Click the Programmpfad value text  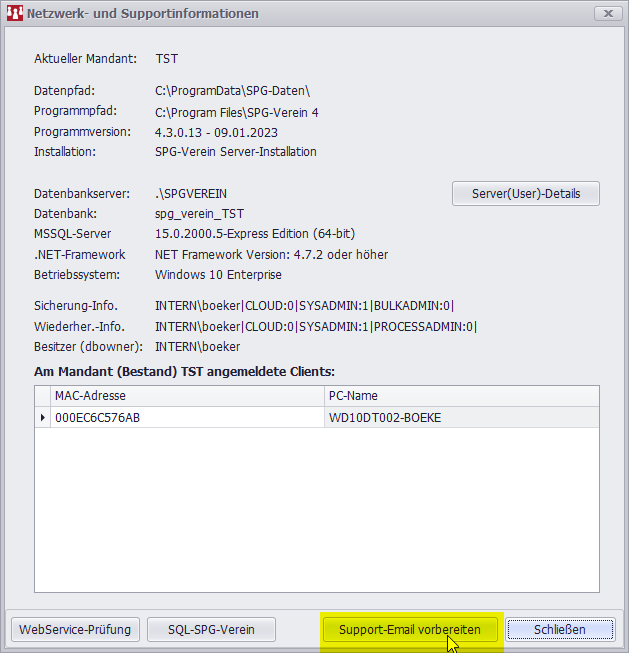click(x=237, y=112)
